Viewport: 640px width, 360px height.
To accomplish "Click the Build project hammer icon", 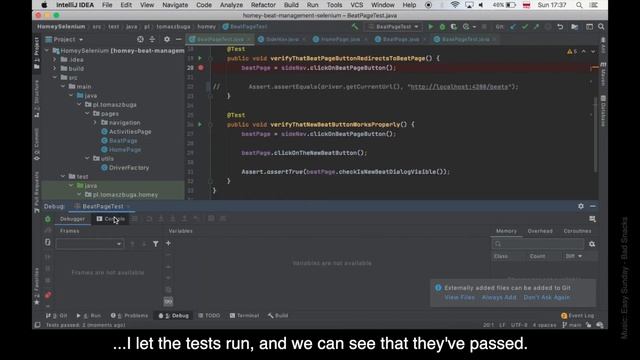I will tap(355, 27).
